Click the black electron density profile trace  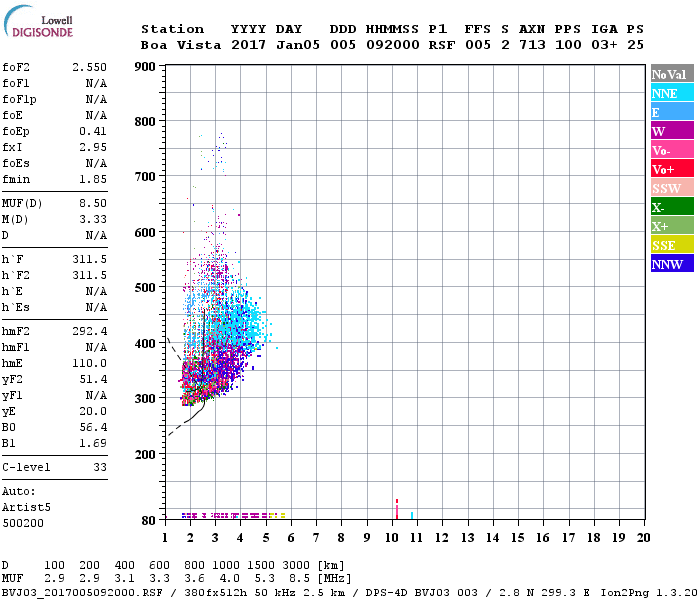[x=204, y=357]
